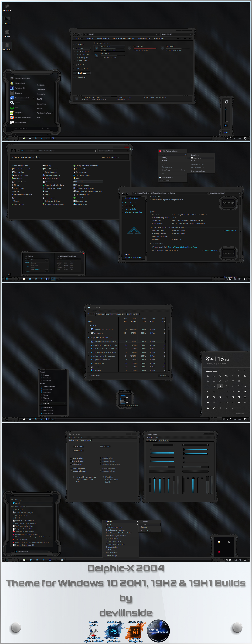Open Realtek HD Audio Manager item
The height and width of the screenshot is (644, 252).
(84, 188)
